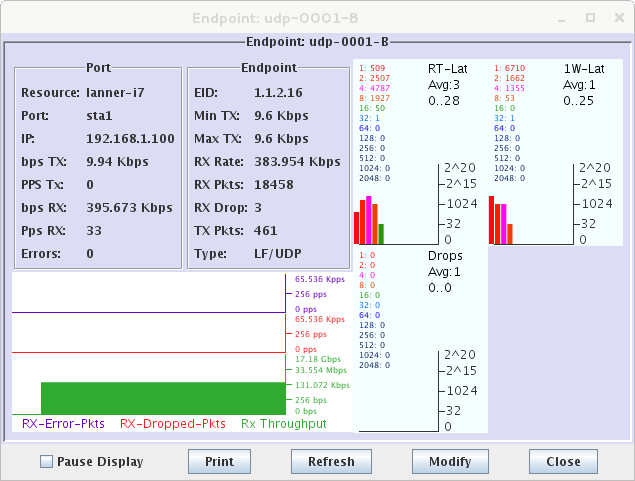Select the 1W-Lat histogram title

coord(584,69)
